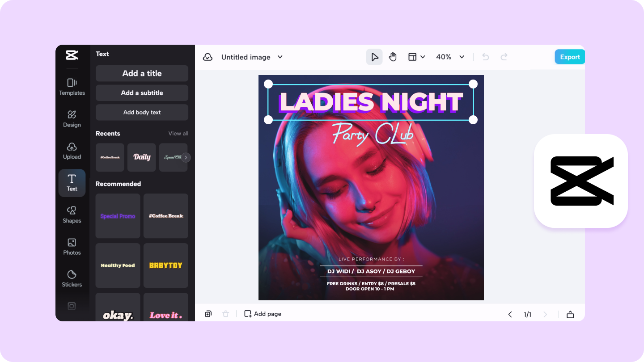644x362 pixels.
Task: Select the LADIES NIGHT title on canvas
Action: (x=371, y=102)
